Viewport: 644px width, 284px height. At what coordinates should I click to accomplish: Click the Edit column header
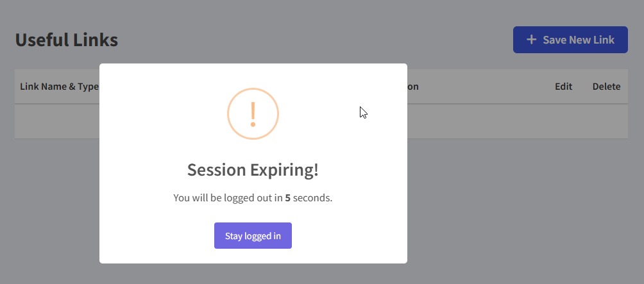click(x=563, y=87)
